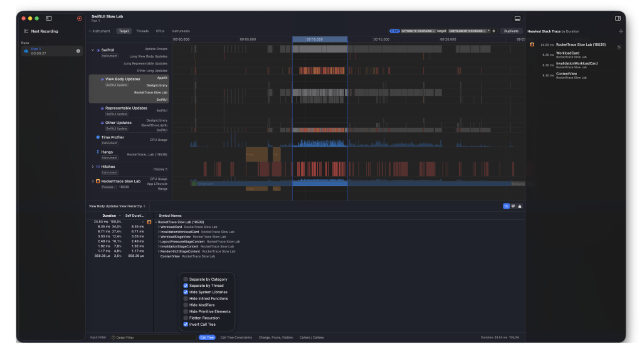Click the RocketTrace Slow Lab process icon
The width and height of the screenshot is (642, 364).
(98, 181)
